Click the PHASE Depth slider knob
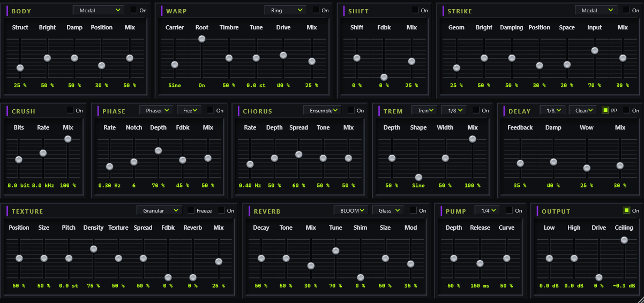Screen dimensions: 644x303 click(x=158, y=151)
